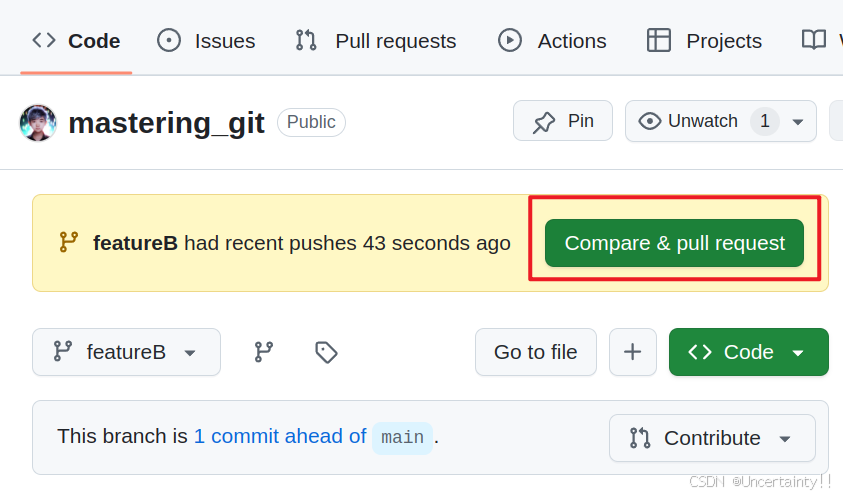Image resolution: width=843 pixels, height=497 pixels.
Task: Click the plus add file button
Action: tap(632, 352)
